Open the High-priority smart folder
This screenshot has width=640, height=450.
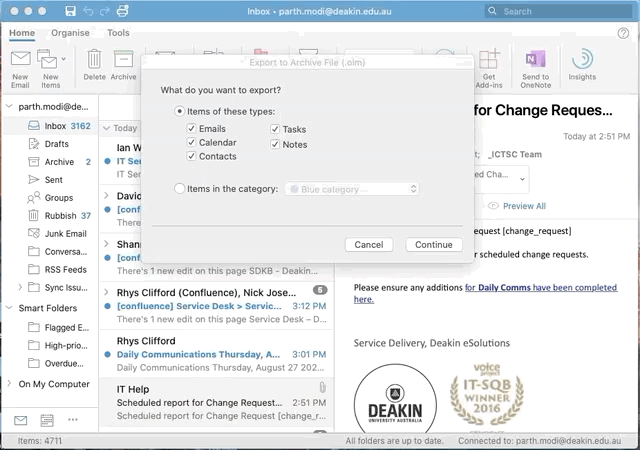[x=51, y=345]
